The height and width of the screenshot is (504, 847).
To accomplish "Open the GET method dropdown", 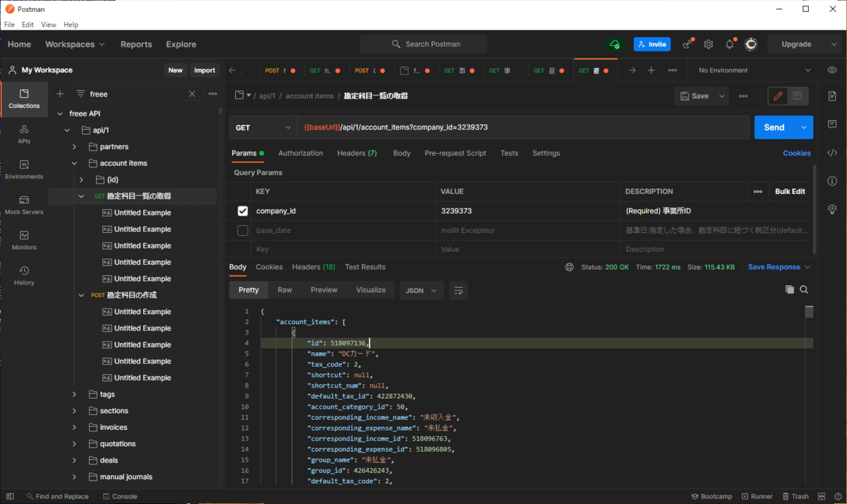I will 263,128.
